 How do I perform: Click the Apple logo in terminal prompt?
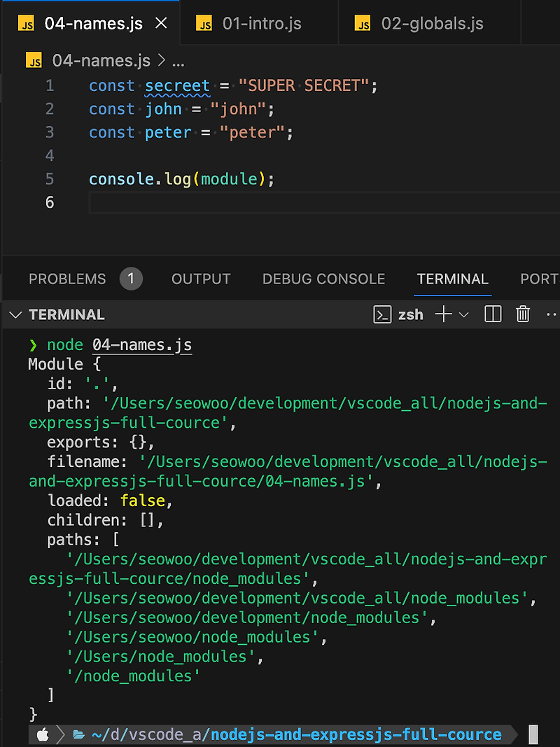point(43,734)
